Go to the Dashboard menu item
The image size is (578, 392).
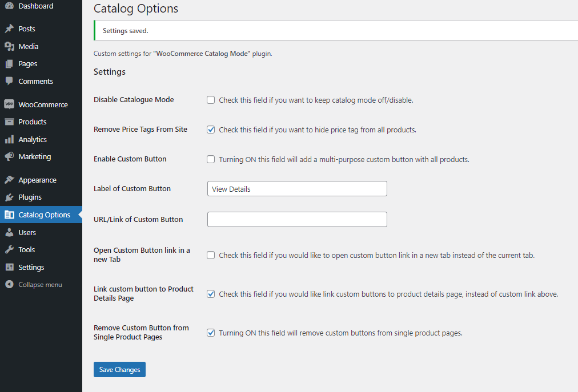[31, 6]
